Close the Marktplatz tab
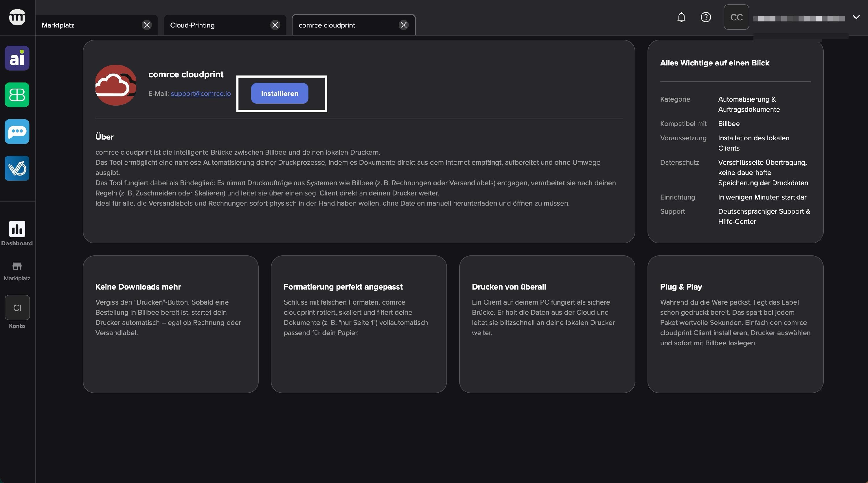868x483 pixels. click(x=147, y=25)
